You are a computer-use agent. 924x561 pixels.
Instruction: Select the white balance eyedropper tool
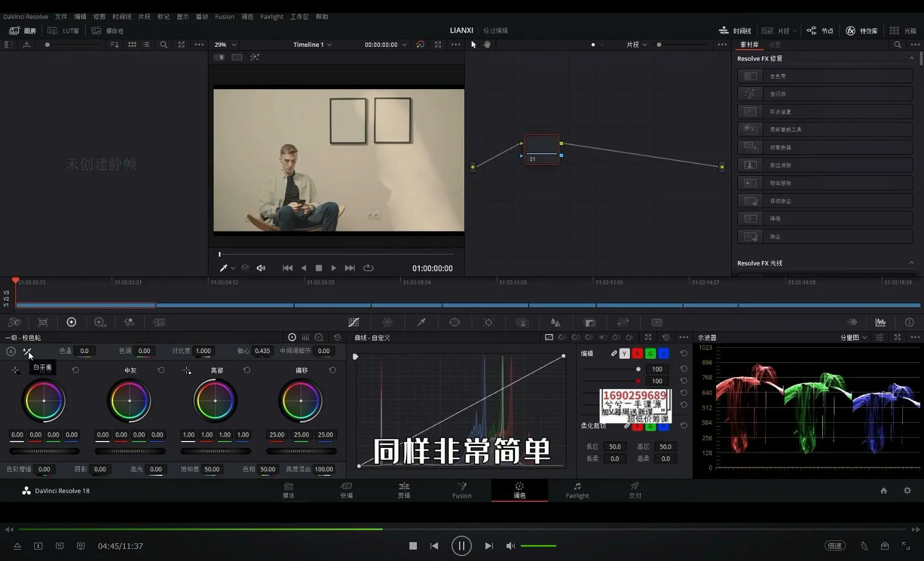click(27, 351)
